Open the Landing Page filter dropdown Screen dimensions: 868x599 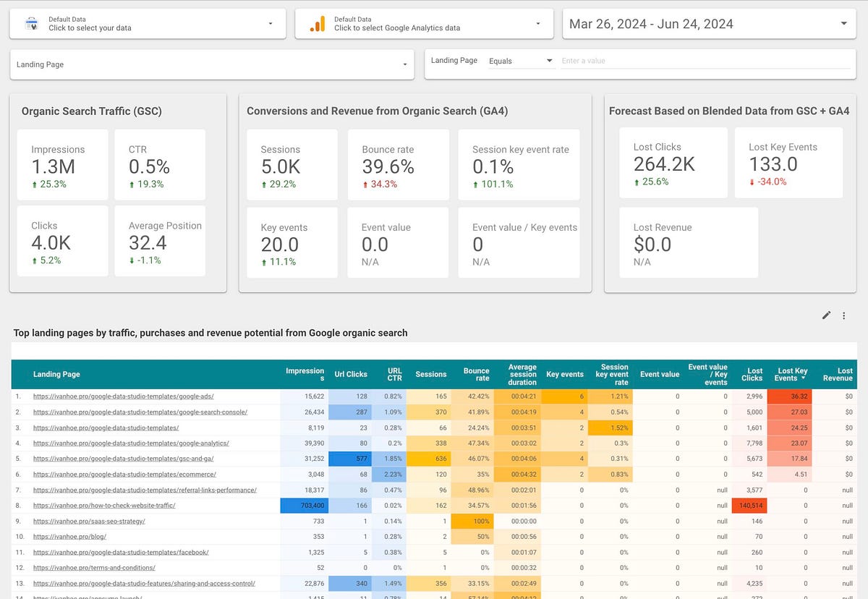pos(404,65)
